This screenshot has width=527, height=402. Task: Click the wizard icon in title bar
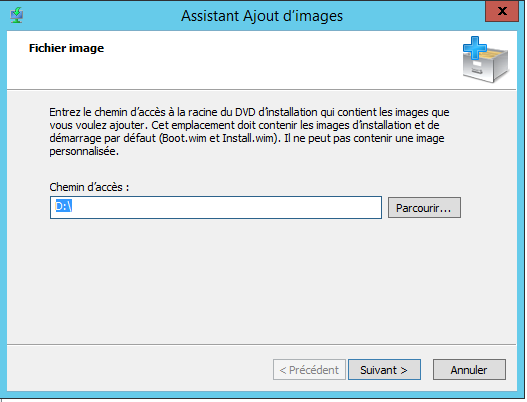click(16, 15)
